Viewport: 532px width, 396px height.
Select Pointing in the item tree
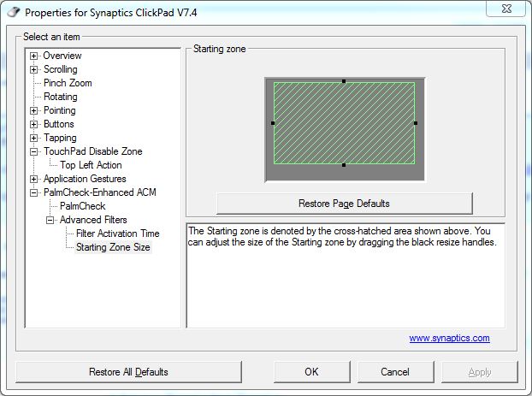point(59,110)
